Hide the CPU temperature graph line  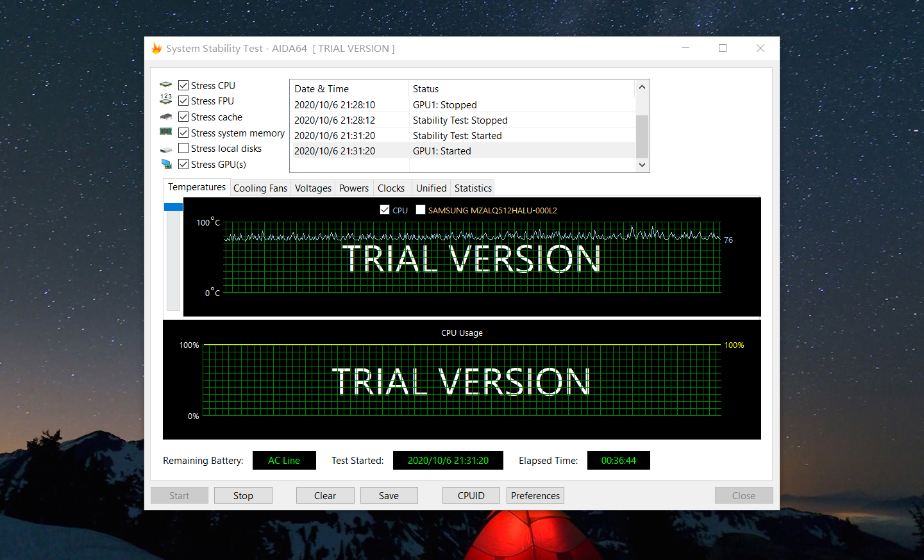coord(385,210)
